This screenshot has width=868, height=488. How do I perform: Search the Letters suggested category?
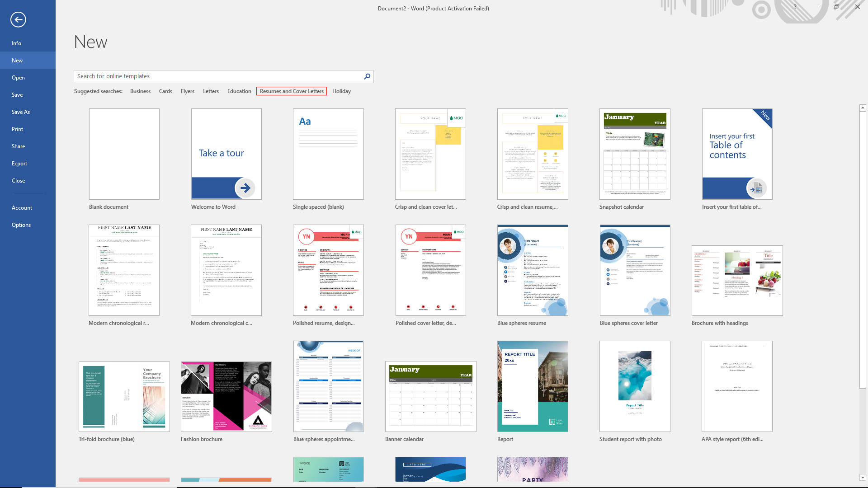(x=211, y=91)
